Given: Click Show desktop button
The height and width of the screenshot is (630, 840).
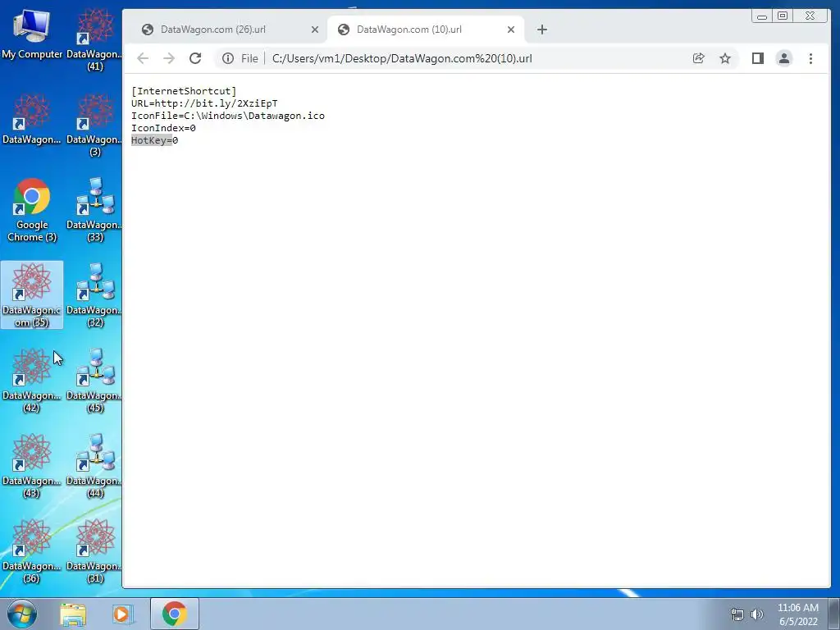Looking at the screenshot, I should (x=834, y=614).
